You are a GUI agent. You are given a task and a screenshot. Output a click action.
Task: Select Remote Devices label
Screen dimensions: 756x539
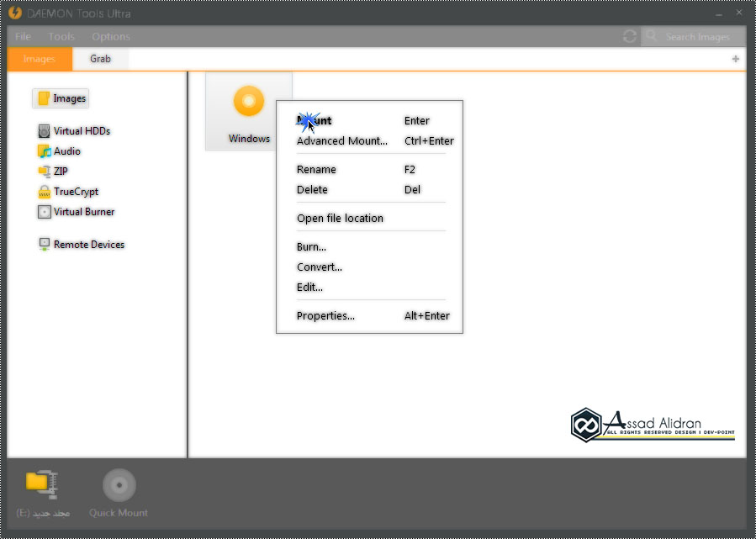click(x=89, y=245)
